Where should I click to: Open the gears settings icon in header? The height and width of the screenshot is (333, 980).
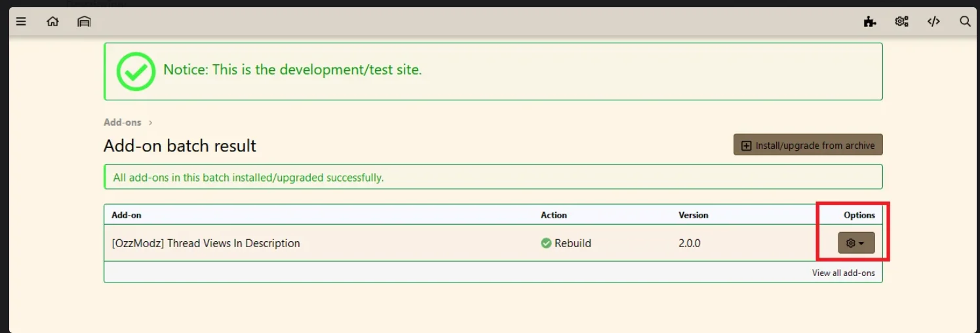[901, 22]
